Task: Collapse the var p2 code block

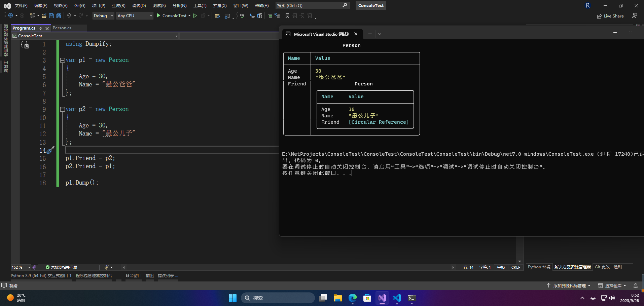Action: (x=62, y=109)
